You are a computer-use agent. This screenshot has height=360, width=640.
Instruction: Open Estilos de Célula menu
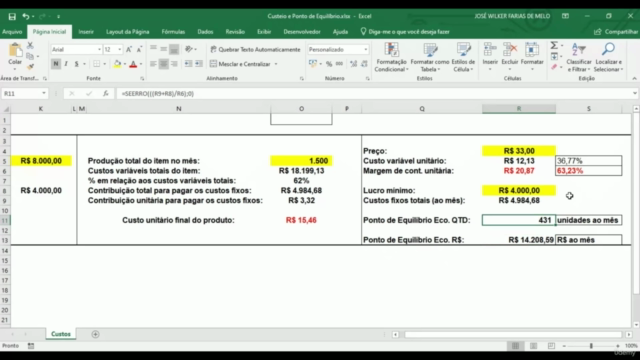[x=463, y=57]
